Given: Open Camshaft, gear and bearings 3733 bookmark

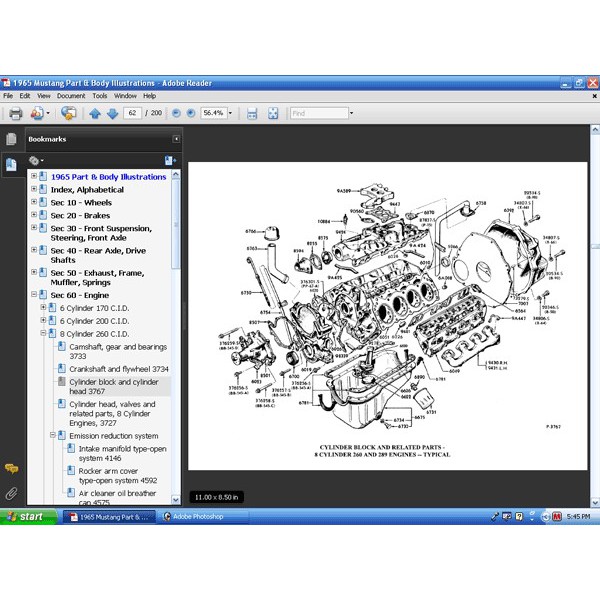Looking at the screenshot, I should coord(118,351).
